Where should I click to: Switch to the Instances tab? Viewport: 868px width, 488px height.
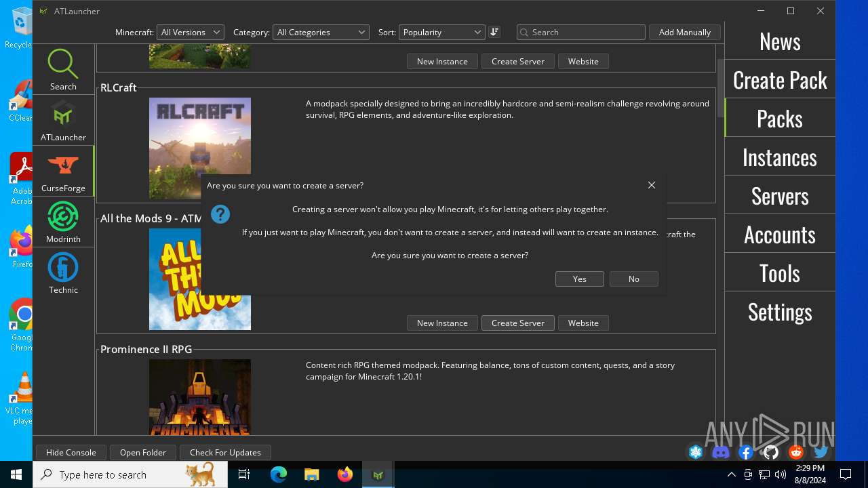(780, 157)
